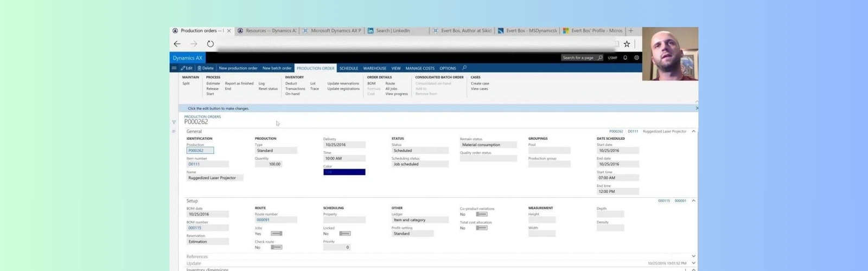Switch to the Microsoft Dynamics AX P tab

click(331, 31)
